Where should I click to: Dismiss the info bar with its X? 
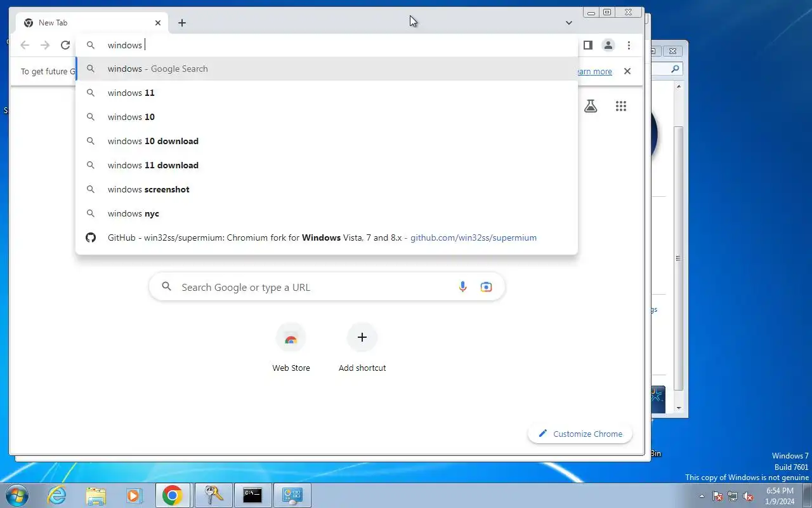(627, 71)
